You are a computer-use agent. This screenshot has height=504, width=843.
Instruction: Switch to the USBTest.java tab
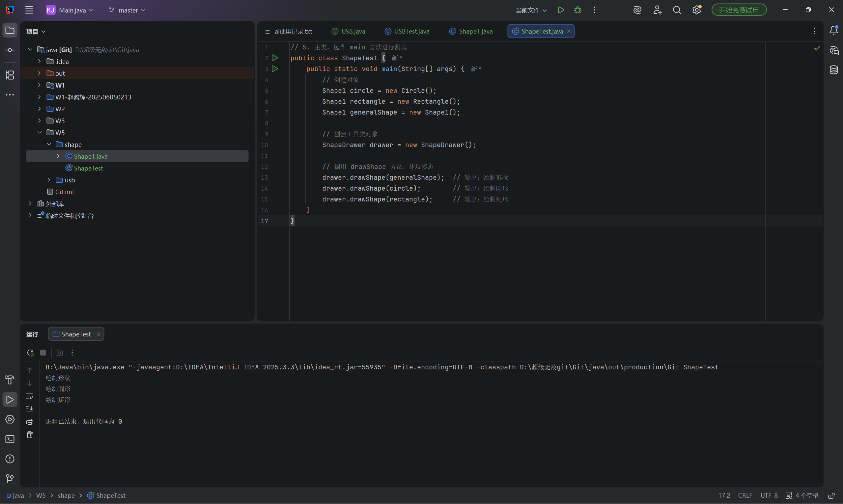407,31
